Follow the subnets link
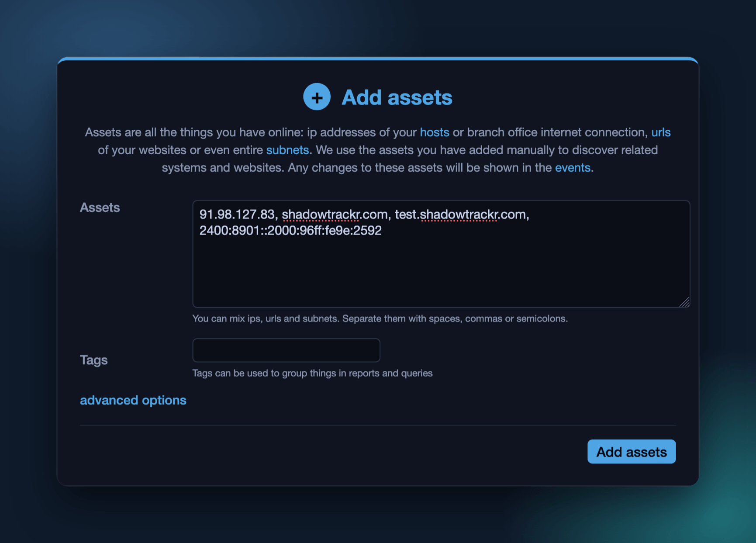This screenshot has width=756, height=543. (287, 150)
